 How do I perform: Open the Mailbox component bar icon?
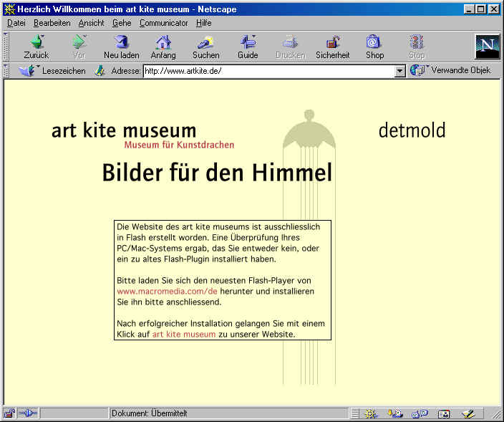coord(395,413)
